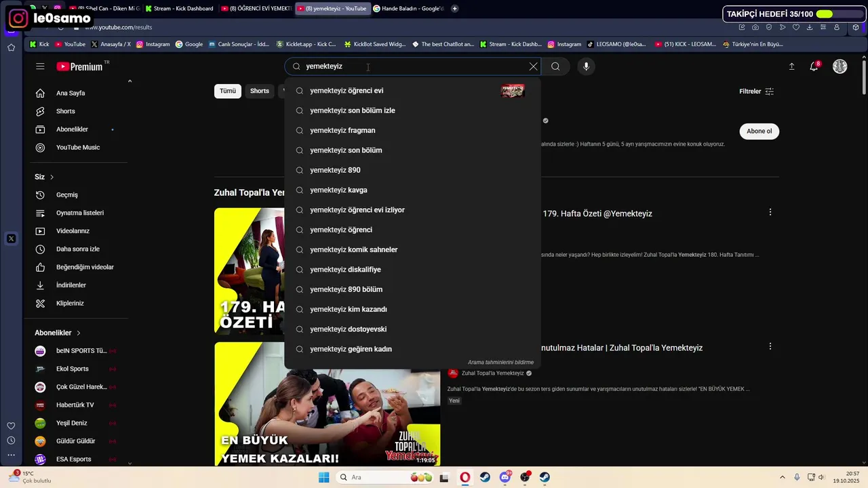This screenshot has height=488, width=868.
Task: Click Opera's snapshot camera icon
Action: point(755,27)
